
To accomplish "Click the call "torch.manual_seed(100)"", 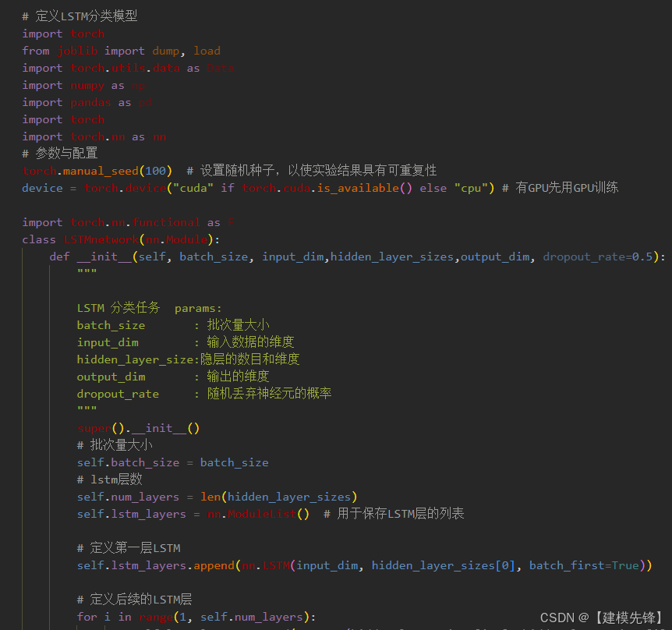I will (x=97, y=171).
